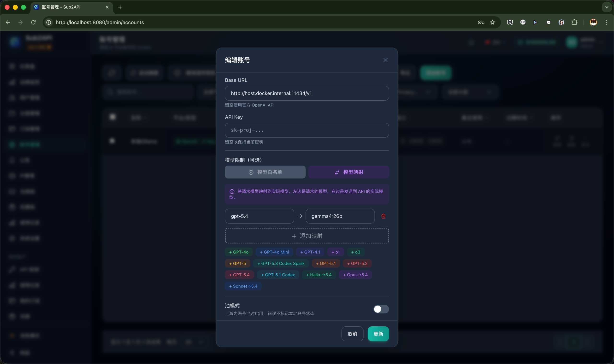Reload the page

click(x=33, y=22)
